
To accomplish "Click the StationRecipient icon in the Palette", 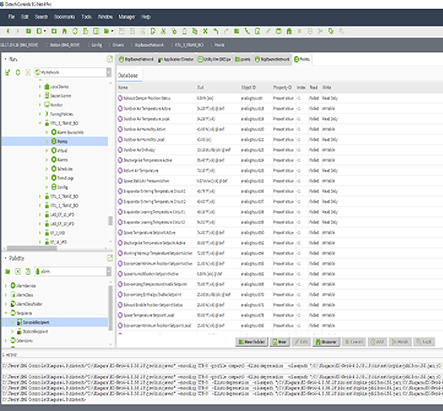I will coord(19,331).
